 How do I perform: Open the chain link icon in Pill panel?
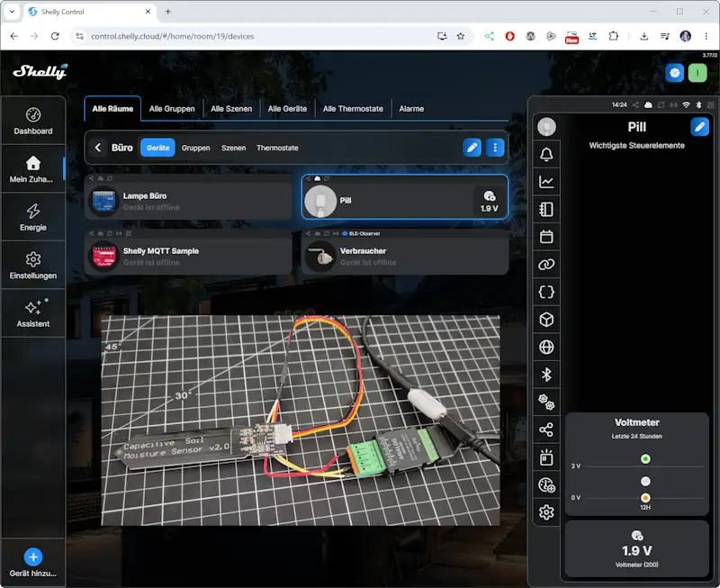[546, 265]
